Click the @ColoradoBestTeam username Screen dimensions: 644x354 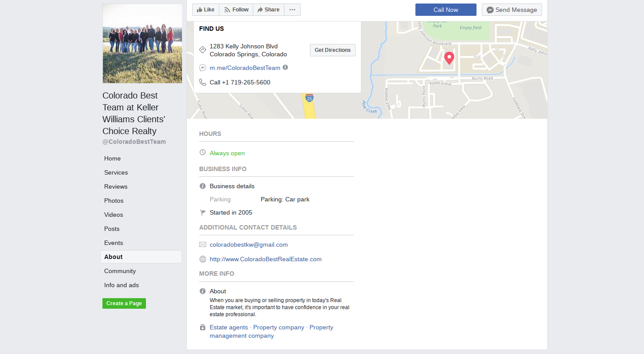(x=134, y=142)
